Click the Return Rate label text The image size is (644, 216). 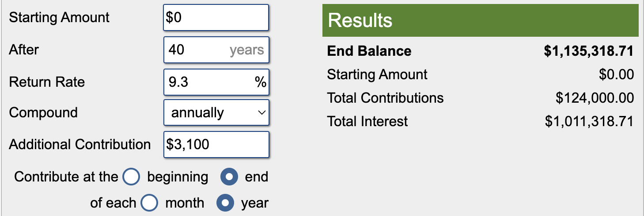coord(47,82)
